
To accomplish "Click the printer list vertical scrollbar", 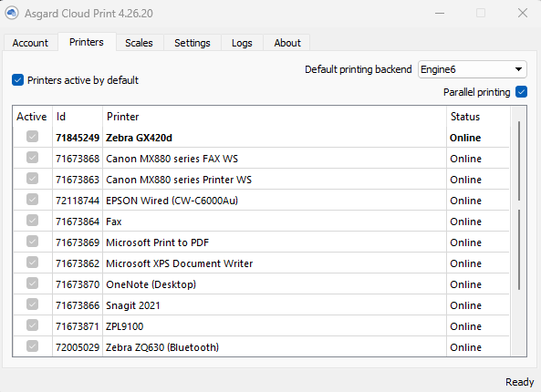I will [519, 231].
